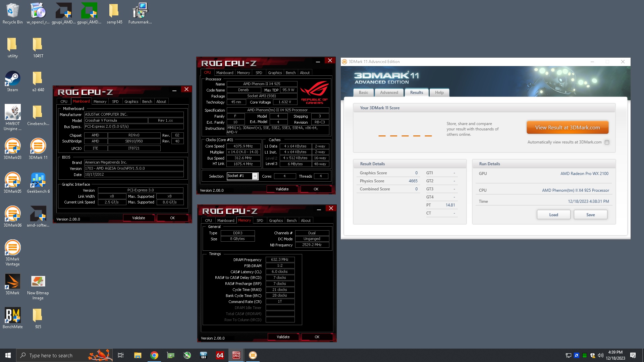Select SPD tab in the Mainboard CPU-Z window
This screenshot has width=644, height=362.
115,102
